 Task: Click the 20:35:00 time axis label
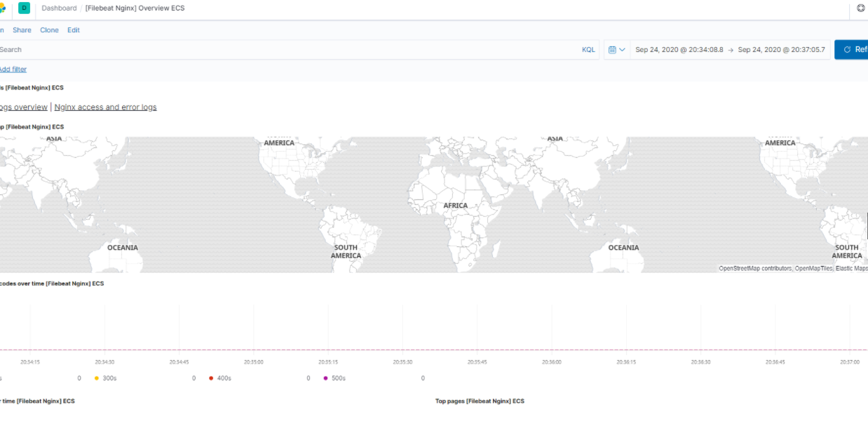[x=254, y=362]
